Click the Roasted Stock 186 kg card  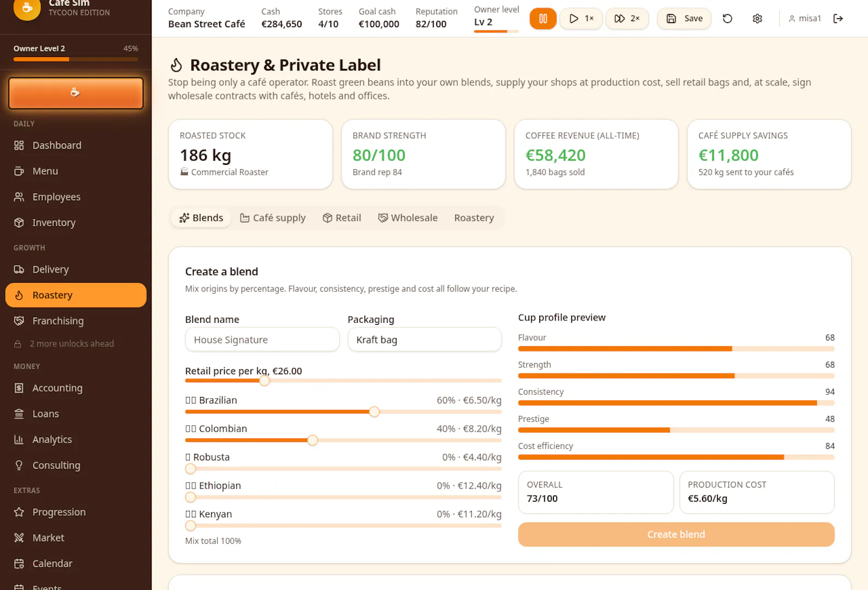[x=250, y=155]
